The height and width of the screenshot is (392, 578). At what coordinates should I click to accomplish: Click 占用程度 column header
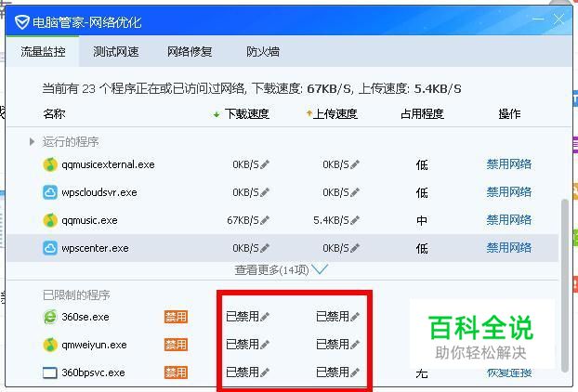pos(422,114)
